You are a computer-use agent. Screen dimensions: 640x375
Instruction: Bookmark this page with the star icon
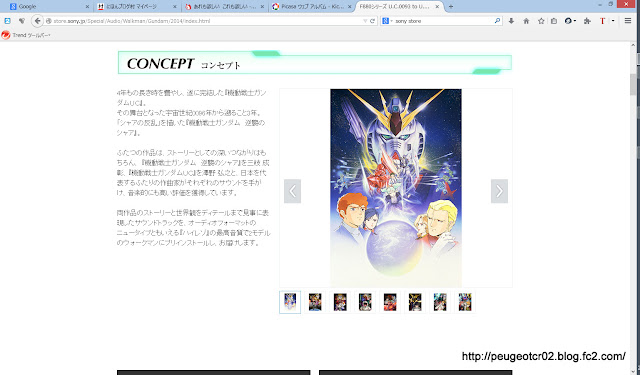[541, 21]
